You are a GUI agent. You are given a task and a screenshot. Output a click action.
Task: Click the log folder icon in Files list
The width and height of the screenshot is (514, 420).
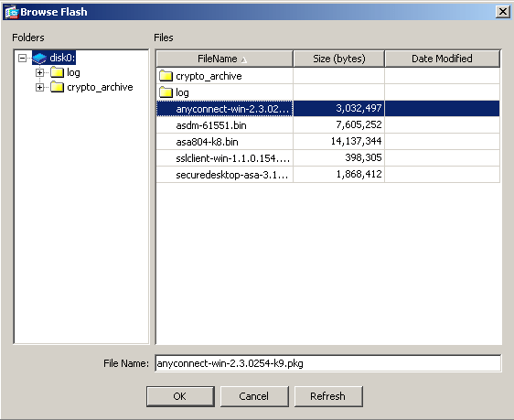coord(166,92)
